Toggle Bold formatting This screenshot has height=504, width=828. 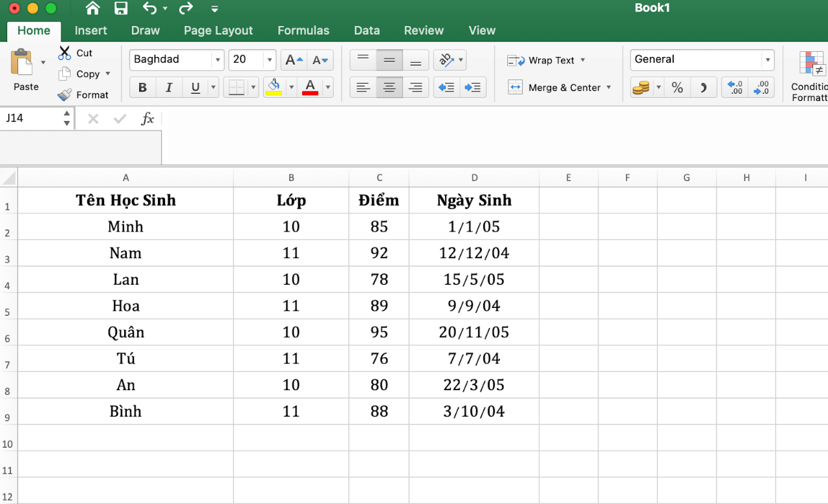142,87
